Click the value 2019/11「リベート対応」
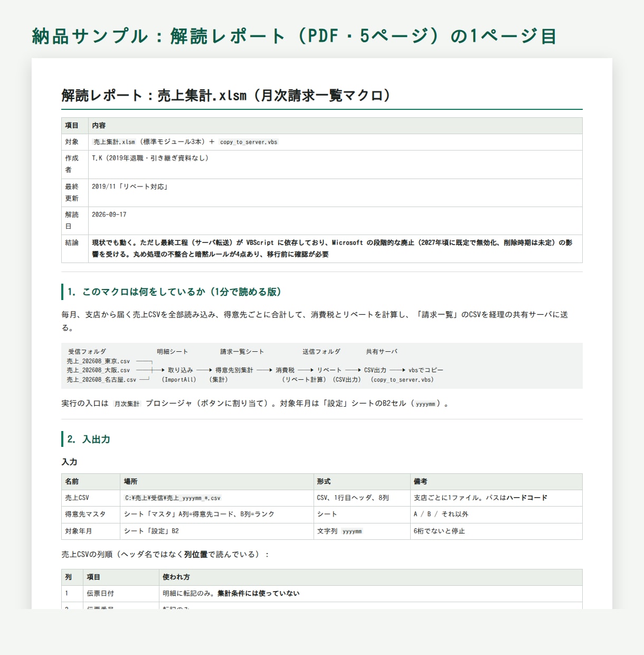The width and height of the screenshot is (644, 655). pos(130,186)
